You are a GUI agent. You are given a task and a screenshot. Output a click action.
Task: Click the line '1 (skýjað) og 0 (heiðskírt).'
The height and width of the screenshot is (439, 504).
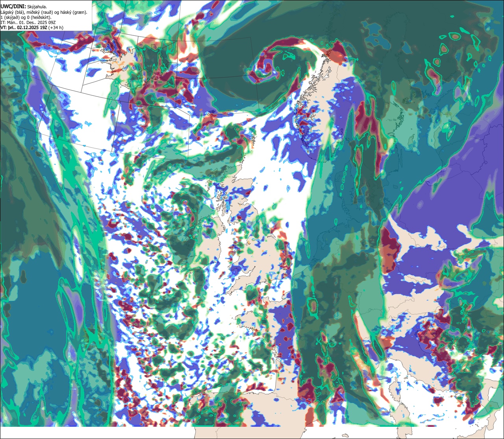point(27,17)
